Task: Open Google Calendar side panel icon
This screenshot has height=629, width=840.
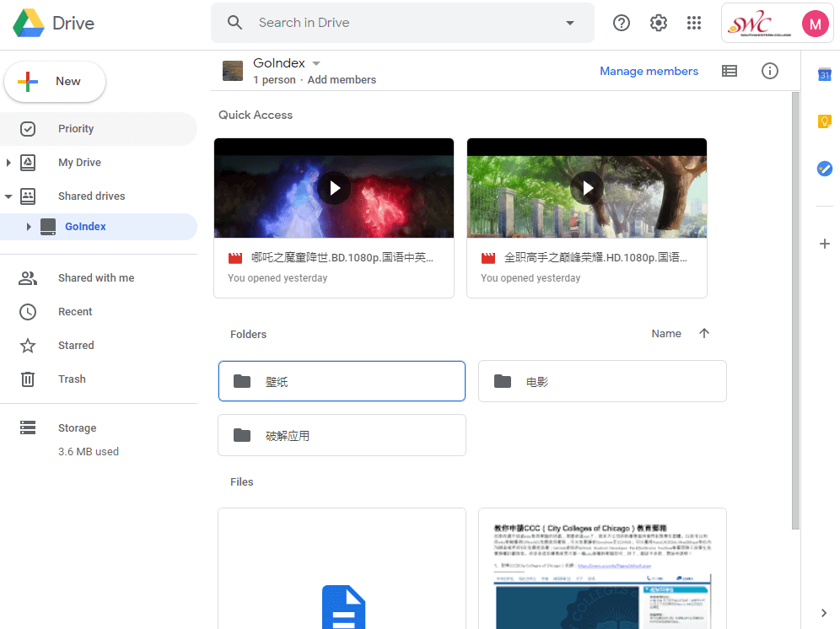Action: (825, 74)
